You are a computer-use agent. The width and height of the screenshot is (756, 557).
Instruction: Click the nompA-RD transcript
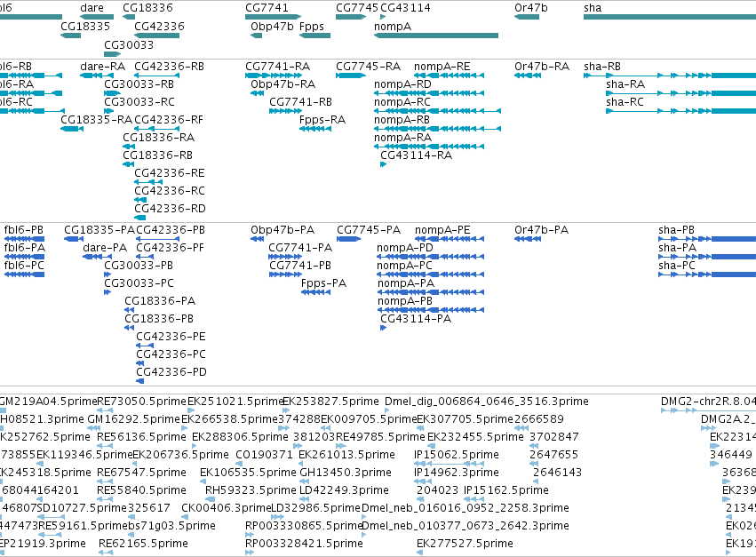(429, 93)
